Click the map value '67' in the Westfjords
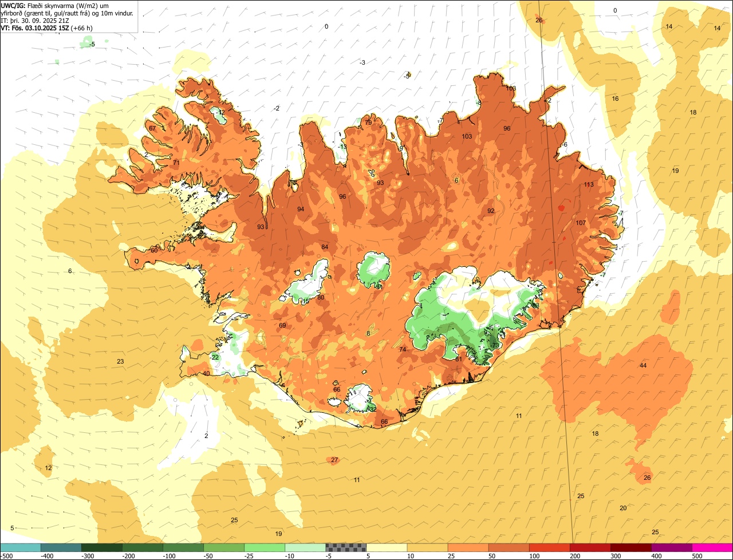This screenshot has height=560, width=733. click(152, 128)
